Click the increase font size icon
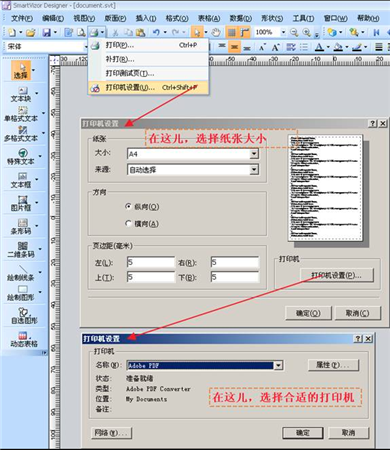Screen dimensions: 390x450 pos(275,47)
